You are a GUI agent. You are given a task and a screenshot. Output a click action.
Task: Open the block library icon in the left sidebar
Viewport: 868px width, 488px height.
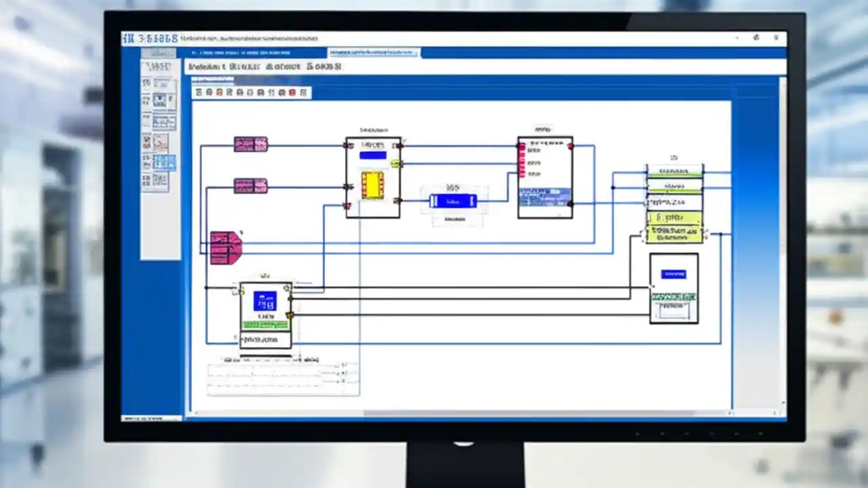(159, 100)
